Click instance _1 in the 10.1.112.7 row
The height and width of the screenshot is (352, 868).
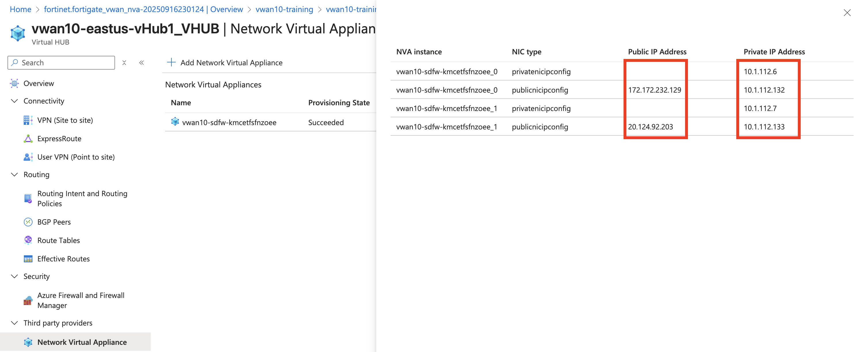tap(447, 108)
